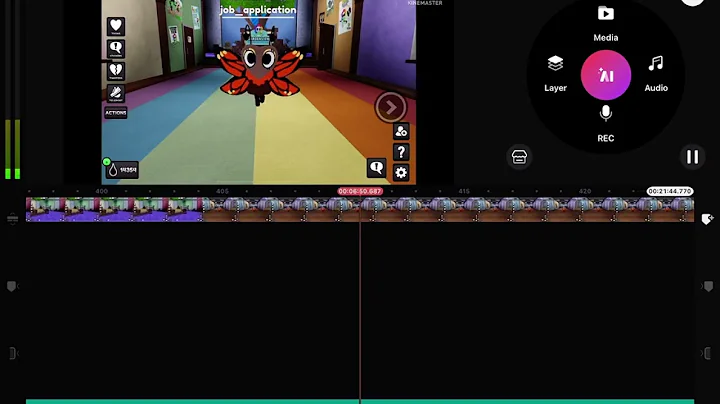This screenshot has width=720, height=404.
Task: Open the Audio browser
Action: pyautogui.click(x=656, y=74)
